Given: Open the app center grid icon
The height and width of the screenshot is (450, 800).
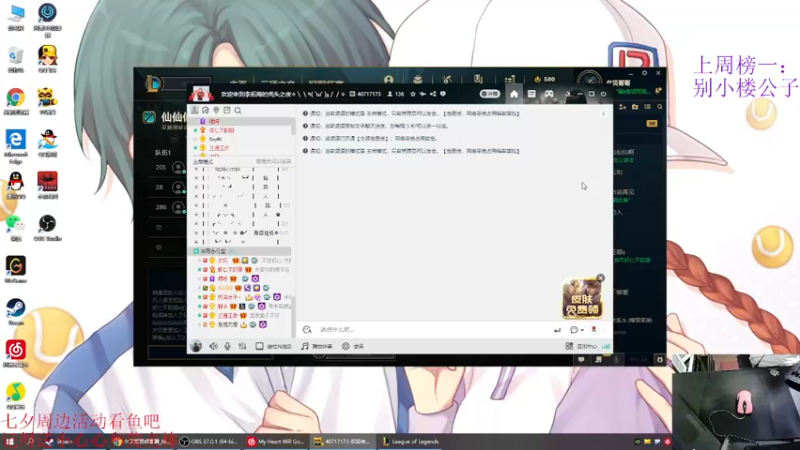Looking at the screenshot, I should tap(569, 346).
